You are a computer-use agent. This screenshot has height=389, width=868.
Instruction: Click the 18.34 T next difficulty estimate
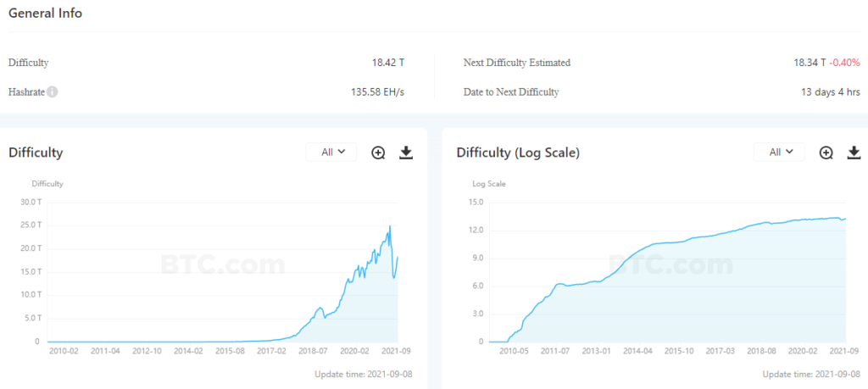click(810, 63)
